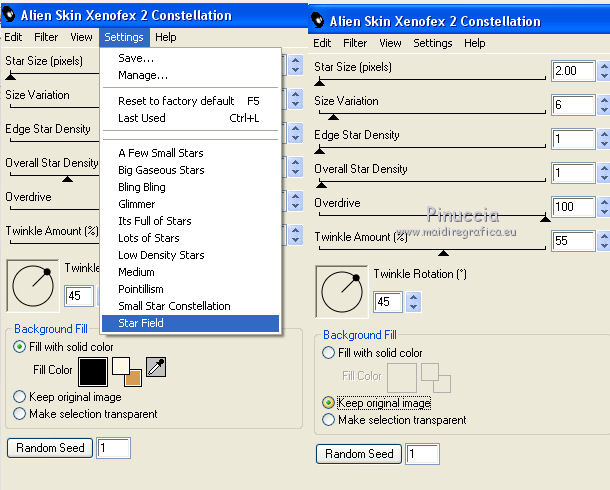Click the Overdrive stepper arrows, left window
The height and width of the screenshot is (490, 610).
click(296, 201)
